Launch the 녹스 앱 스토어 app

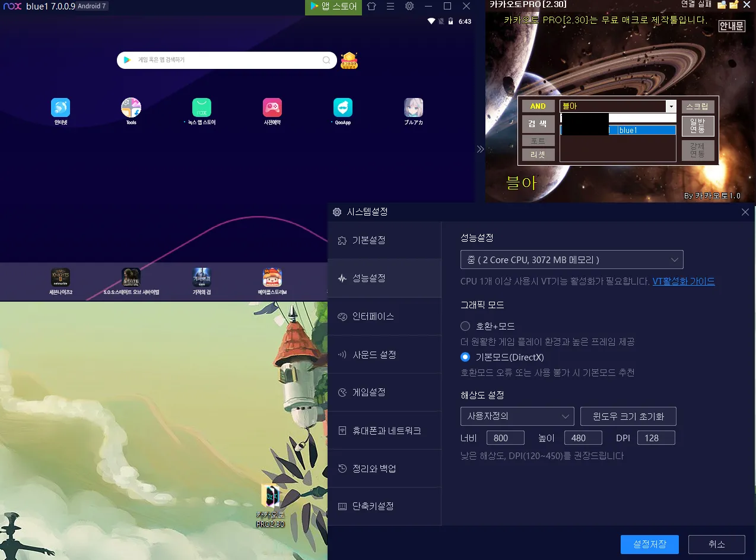tap(202, 107)
